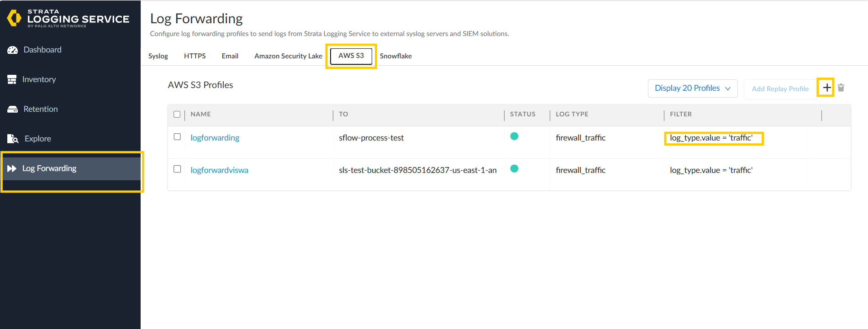The height and width of the screenshot is (329, 868).
Task: Click the Log Forwarding page title
Action: pyautogui.click(x=196, y=19)
